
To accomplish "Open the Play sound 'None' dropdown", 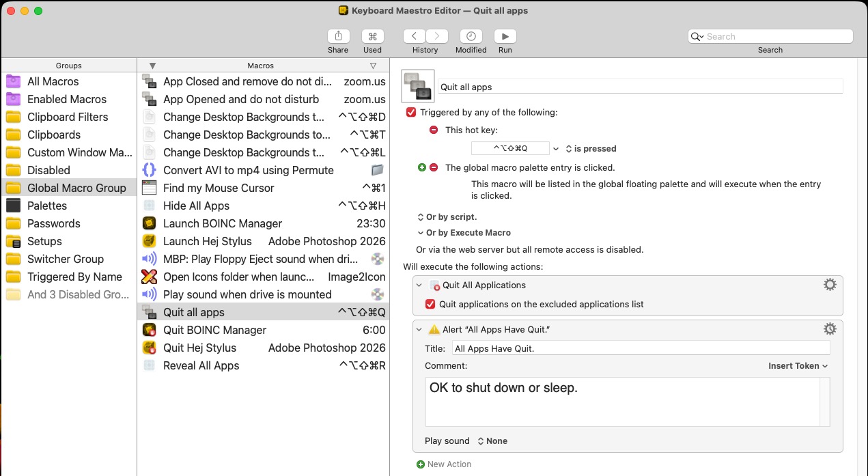I will 492,441.
